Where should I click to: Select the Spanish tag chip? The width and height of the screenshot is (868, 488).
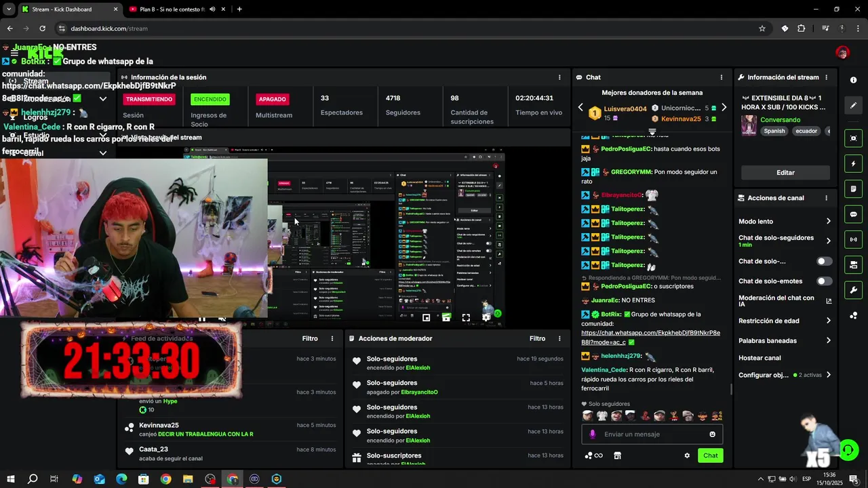[x=774, y=131]
